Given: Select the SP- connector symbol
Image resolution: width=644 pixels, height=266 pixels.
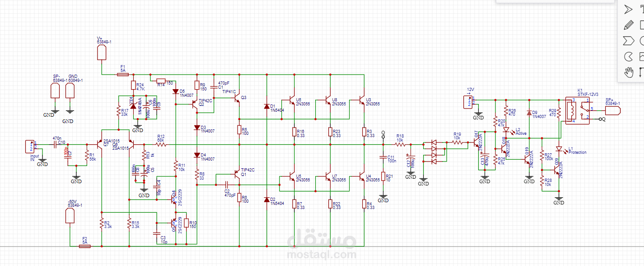Looking at the screenshot, I should pyautogui.click(x=55, y=91).
